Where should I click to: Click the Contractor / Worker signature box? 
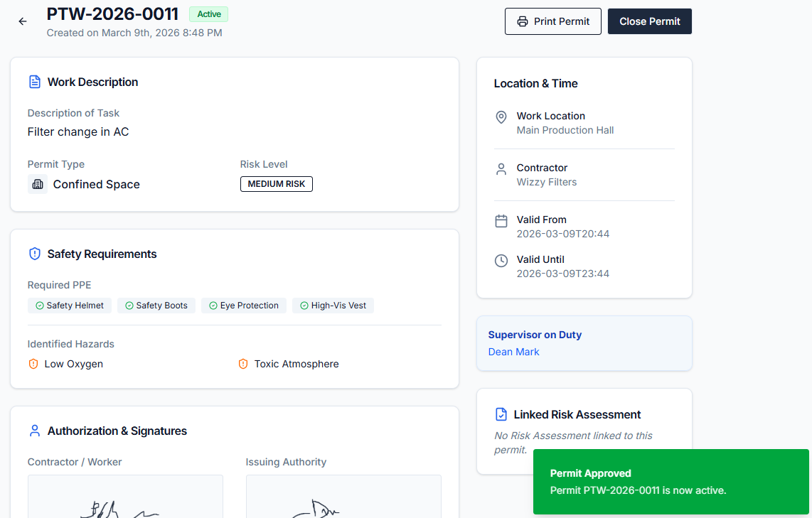point(125,497)
